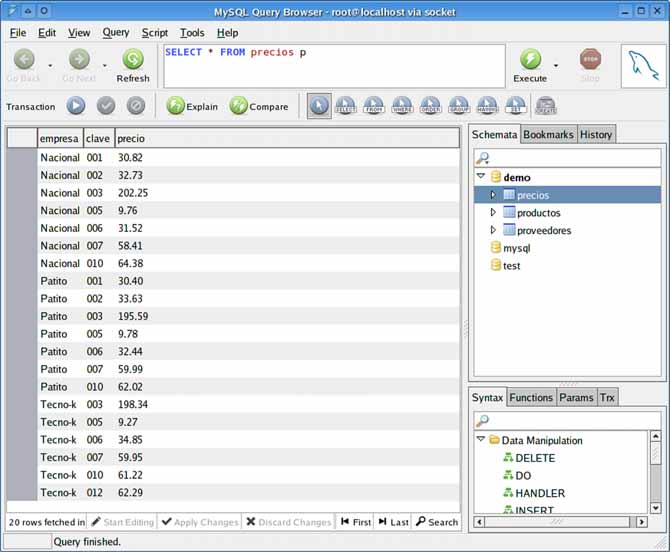Expand the productos table node
The height and width of the screenshot is (552, 670).
[x=493, y=212]
